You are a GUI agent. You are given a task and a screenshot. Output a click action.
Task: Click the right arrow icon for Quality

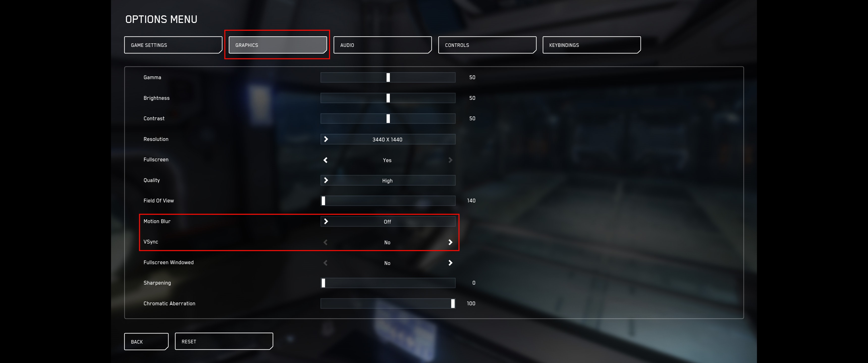click(x=325, y=180)
